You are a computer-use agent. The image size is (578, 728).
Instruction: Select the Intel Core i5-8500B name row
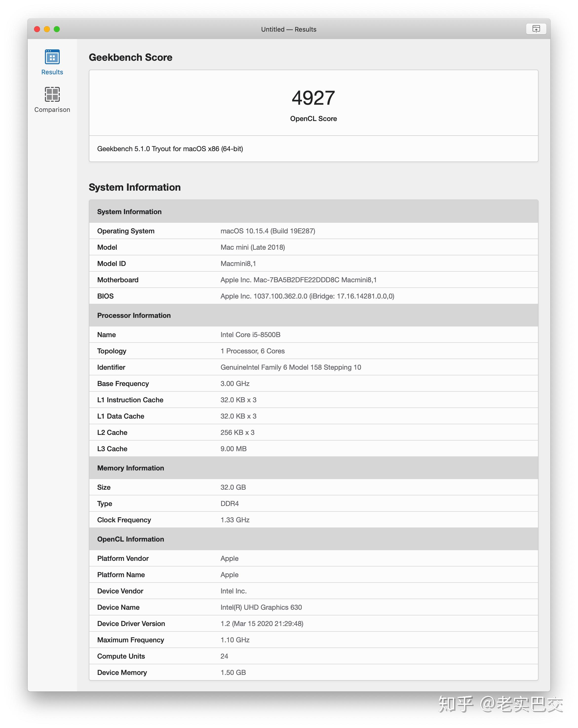(x=313, y=335)
